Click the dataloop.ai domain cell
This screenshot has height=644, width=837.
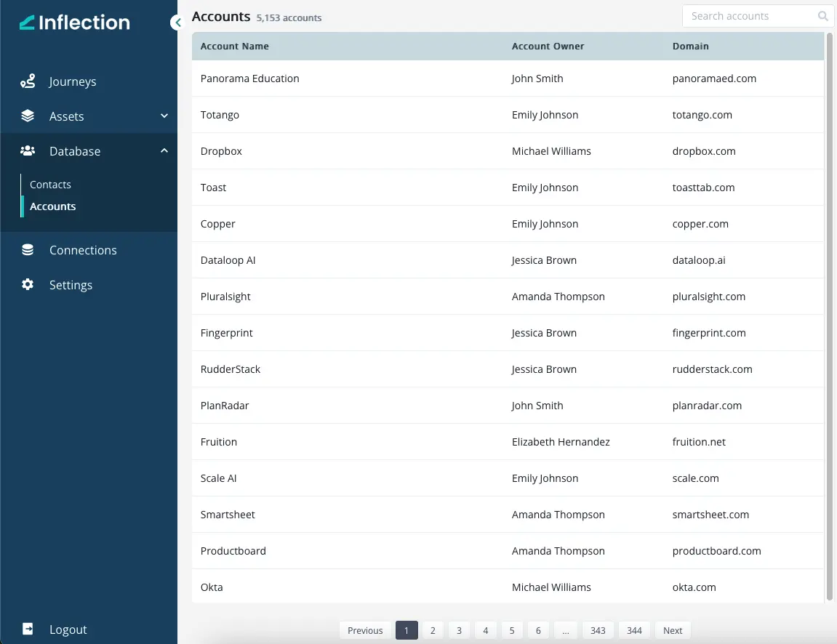coord(699,260)
